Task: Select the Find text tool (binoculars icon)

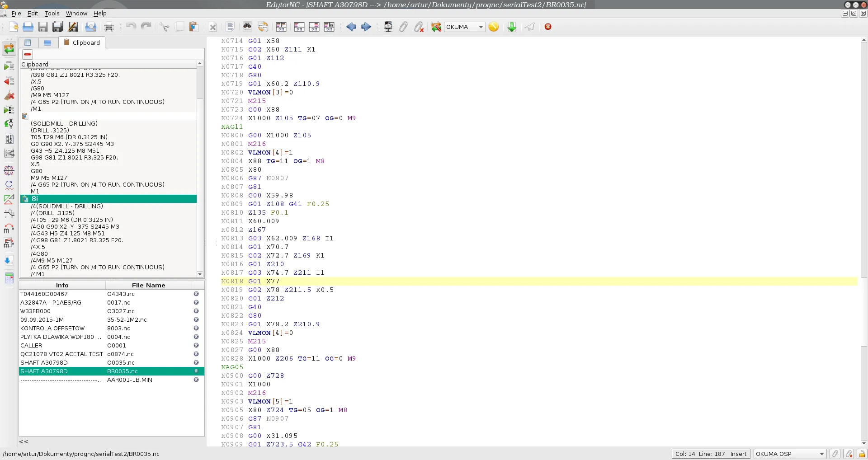Action: pos(248,27)
